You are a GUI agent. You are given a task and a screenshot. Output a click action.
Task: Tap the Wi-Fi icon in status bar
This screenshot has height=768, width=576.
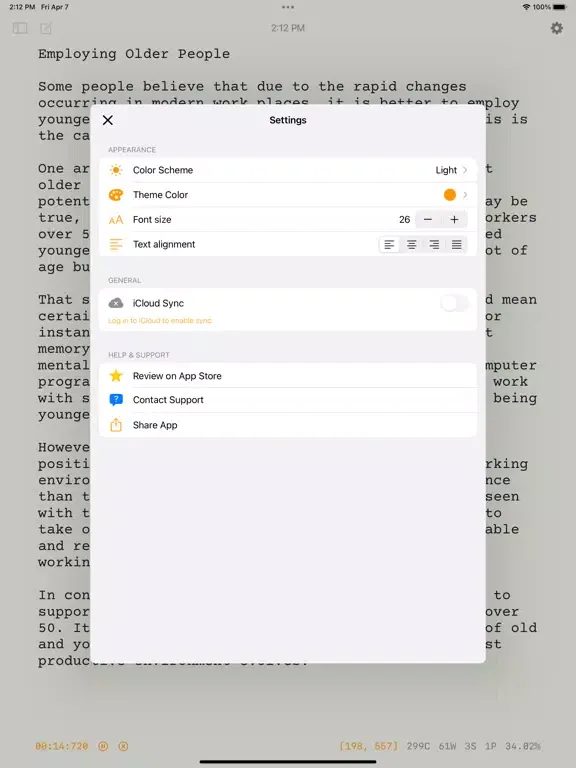(526, 7)
